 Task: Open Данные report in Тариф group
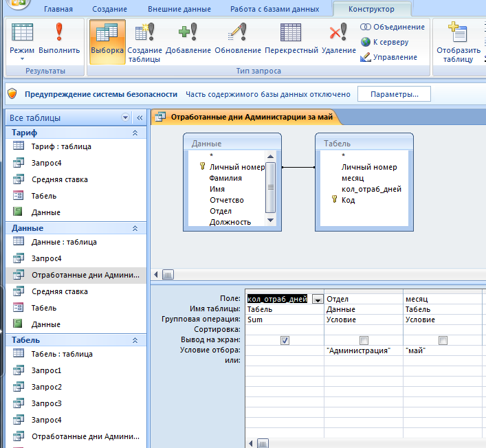click(x=76, y=212)
